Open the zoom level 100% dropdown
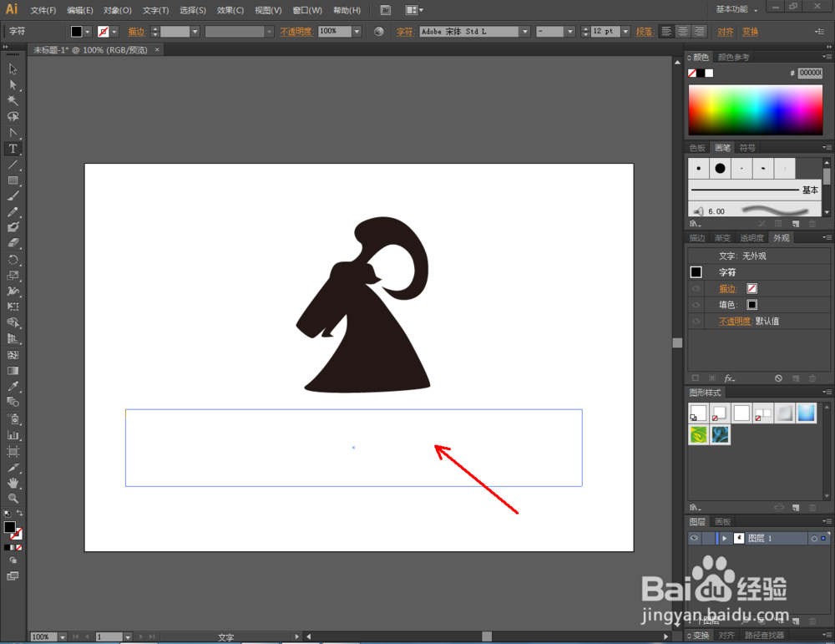 (x=63, y=637)
